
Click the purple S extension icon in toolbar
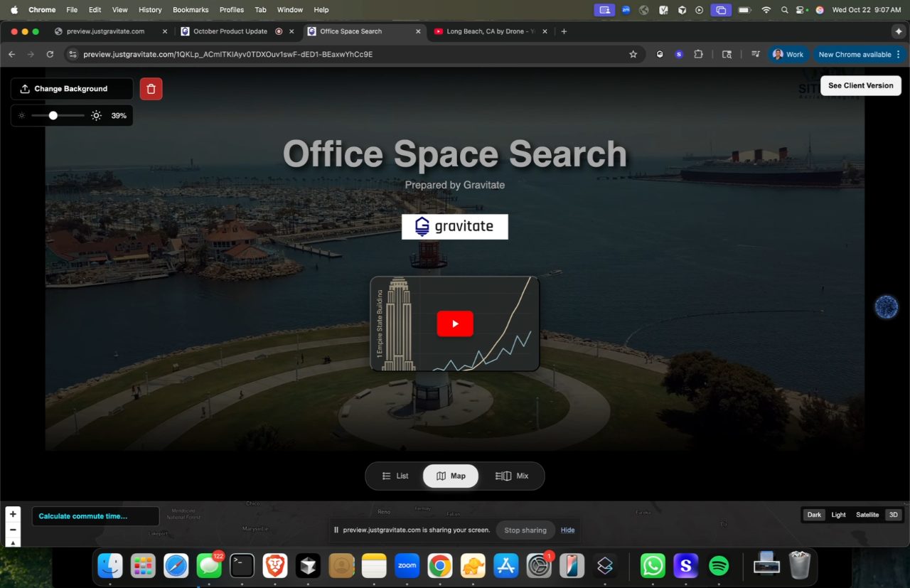pyautogui.click(x=679, y=54)
